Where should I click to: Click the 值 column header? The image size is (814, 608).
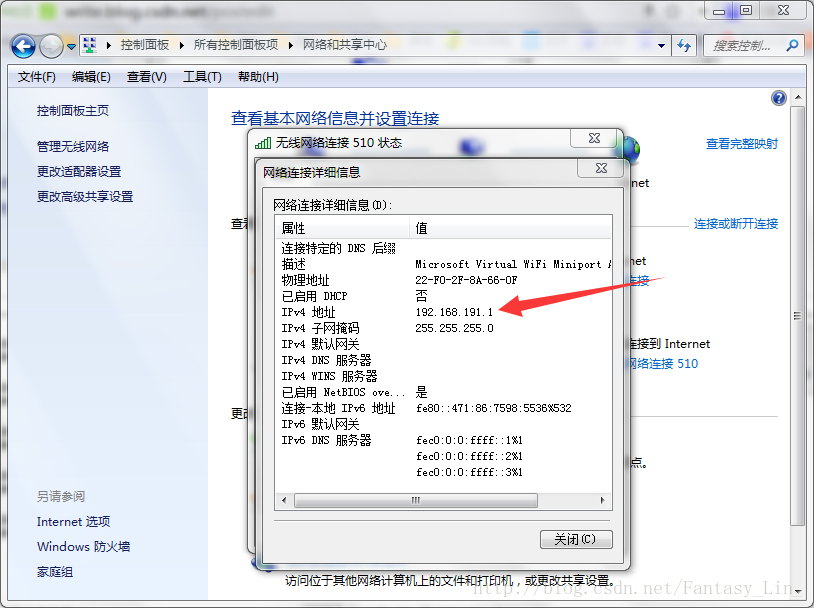click(x=510, y=228)
